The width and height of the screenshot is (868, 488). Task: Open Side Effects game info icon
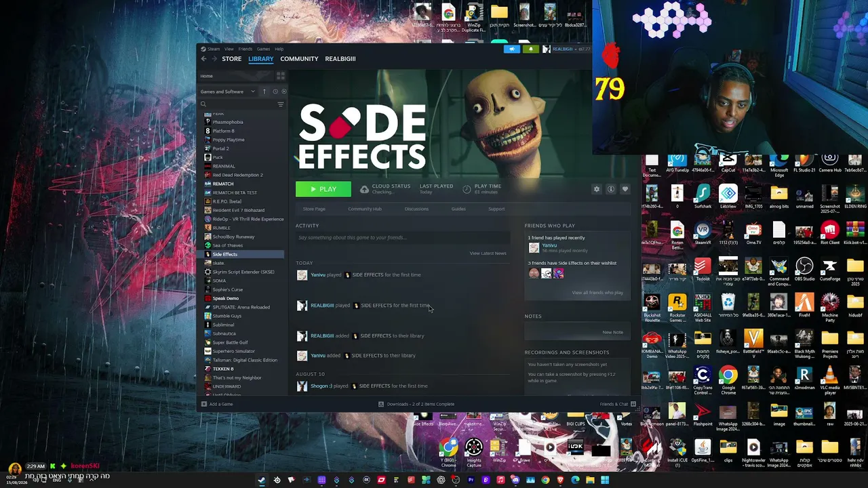(x=611, y=189)
